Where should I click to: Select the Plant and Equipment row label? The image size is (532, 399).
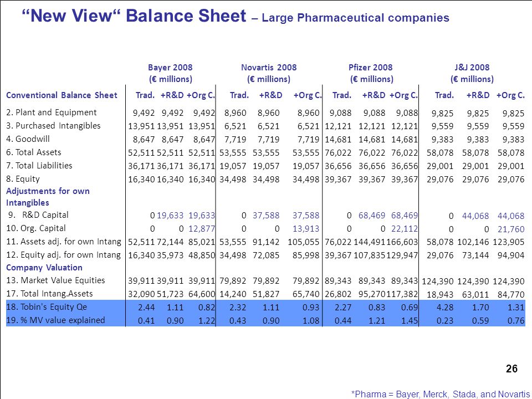click(52, 112)
